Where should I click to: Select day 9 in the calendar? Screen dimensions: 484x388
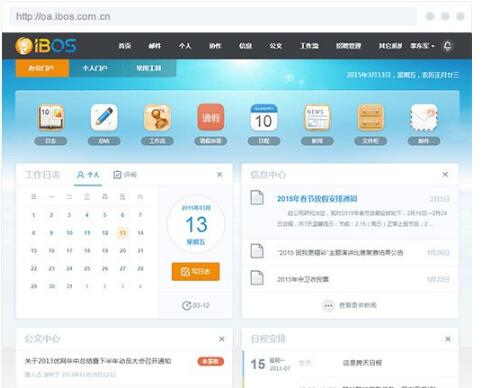click(x=51, y=233)
